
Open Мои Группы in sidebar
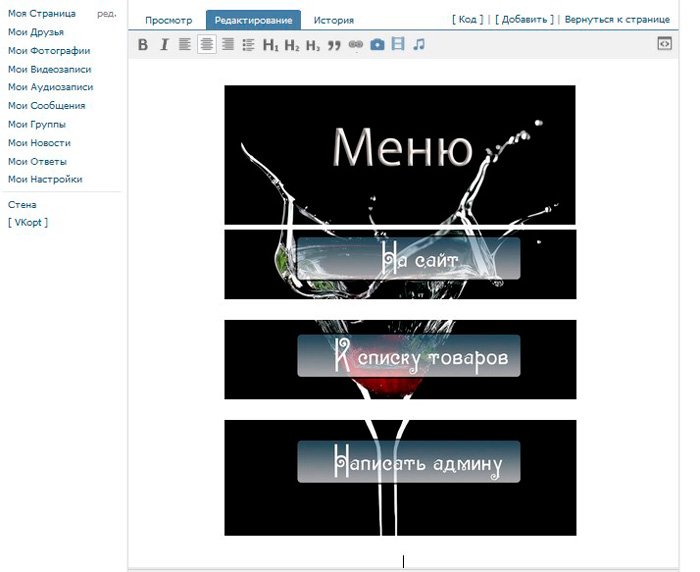click(37, 125)
